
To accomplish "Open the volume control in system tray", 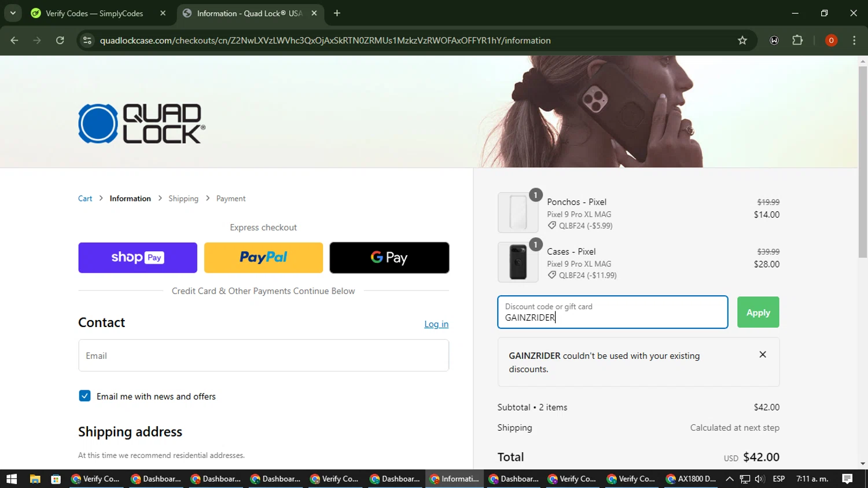I will [x=760, y=479].
